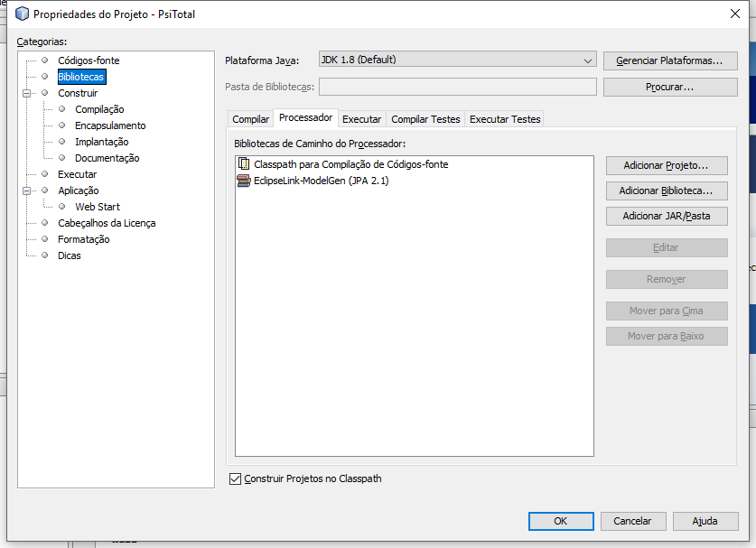The width and height of the screenshot is (756, 548).
Task: Click the bullet icon beside Códigos-fonte
Action: 45,60
